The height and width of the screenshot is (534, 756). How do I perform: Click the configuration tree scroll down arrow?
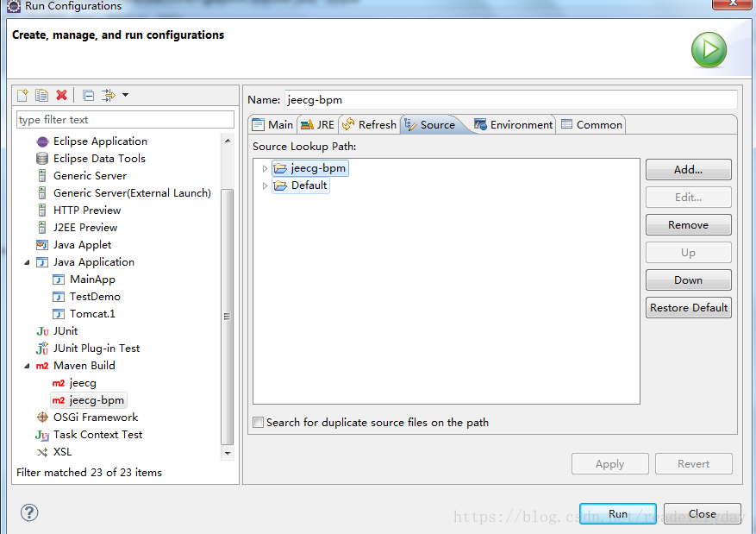point(228,454)
